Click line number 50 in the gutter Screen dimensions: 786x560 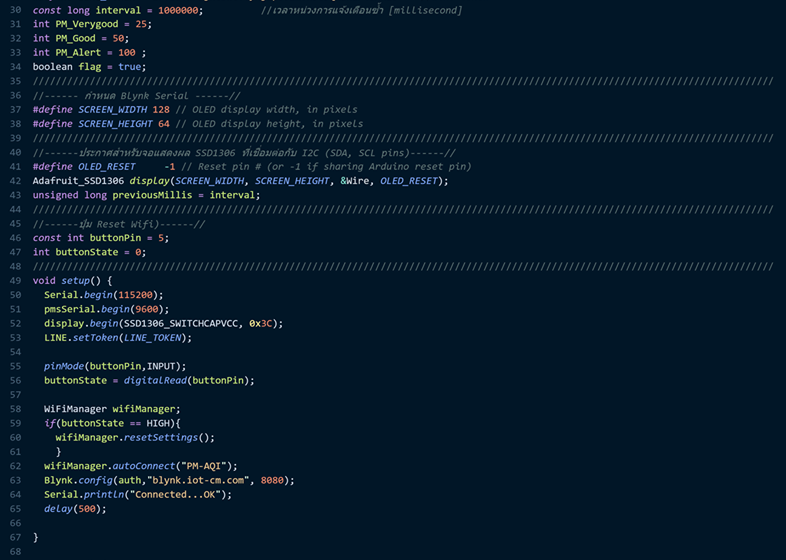point(15,281)
